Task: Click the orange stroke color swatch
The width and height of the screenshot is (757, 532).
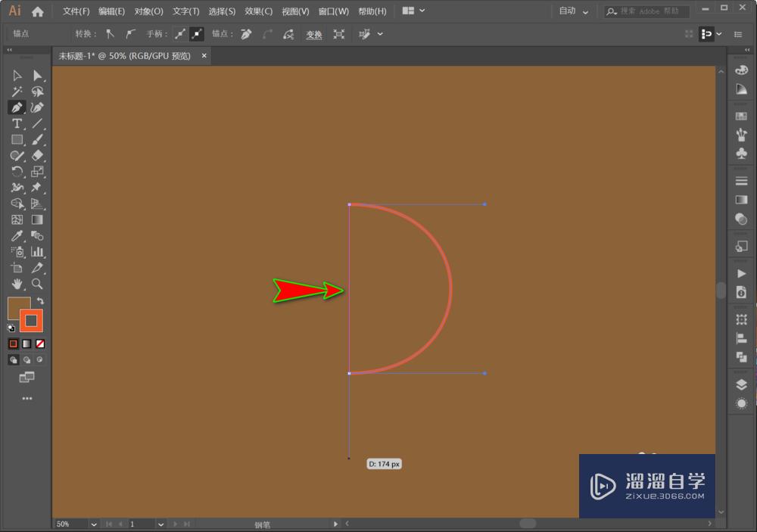Action: pos(31,321)
